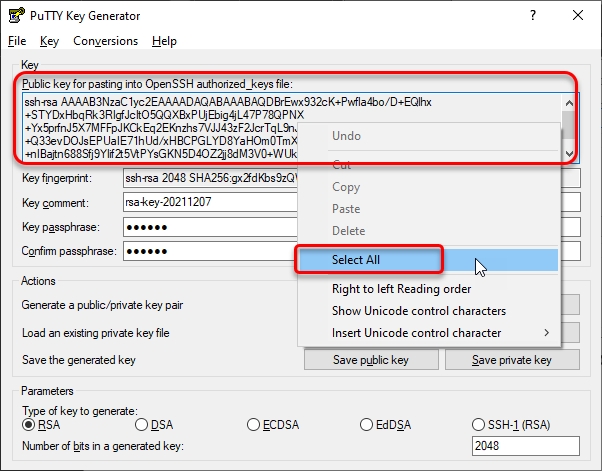Image resolution: width=602 pixels, height=471 pixels.
Task: Select the RSA key type radio button
Action: tap(29, 425)
